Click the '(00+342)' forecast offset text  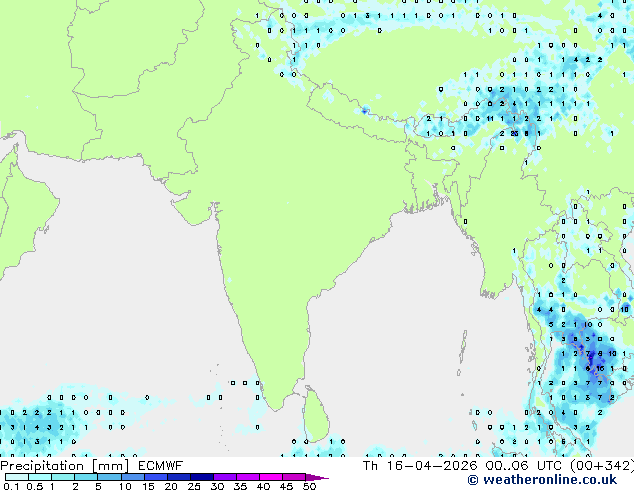point(602,466)
